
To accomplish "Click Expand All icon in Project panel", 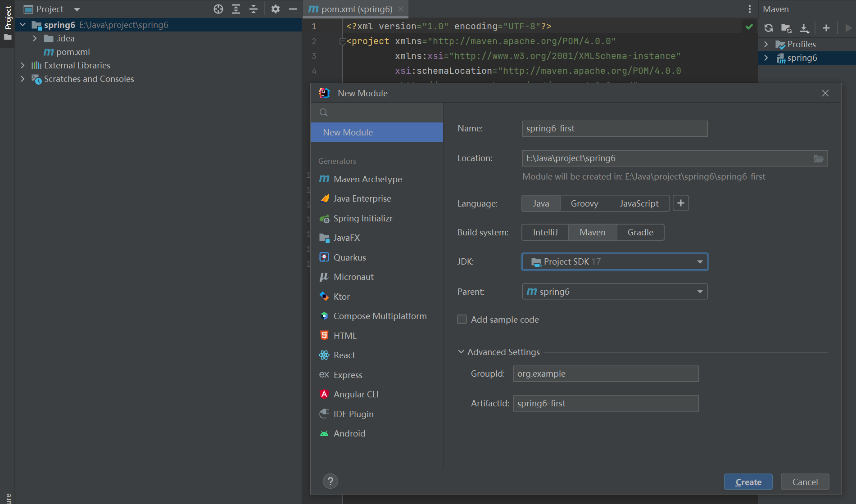I will click(x=236, y=9).
